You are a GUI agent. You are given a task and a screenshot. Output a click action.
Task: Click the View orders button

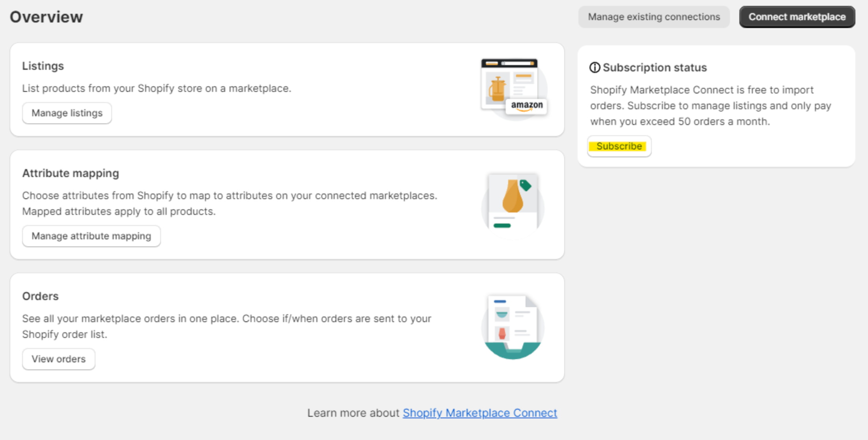pos(59,359)
